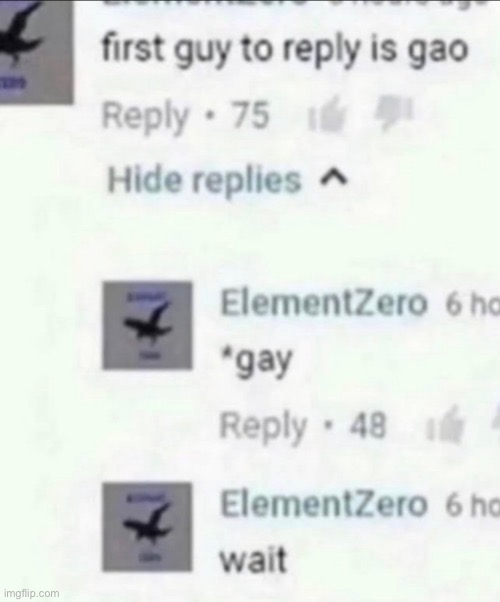The image size is (500, 602).
Task: Click thumbs up on the '*gay' reply
Action: pos(446,425)
